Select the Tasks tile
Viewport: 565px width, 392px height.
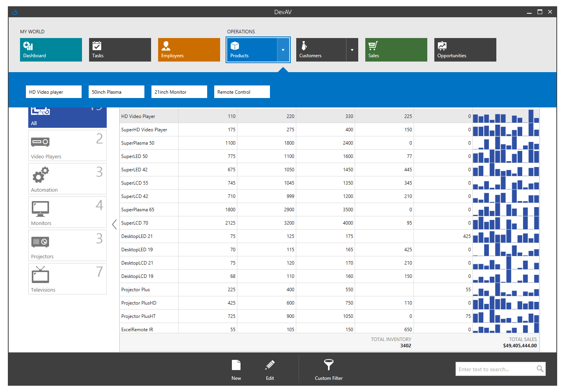120,50
